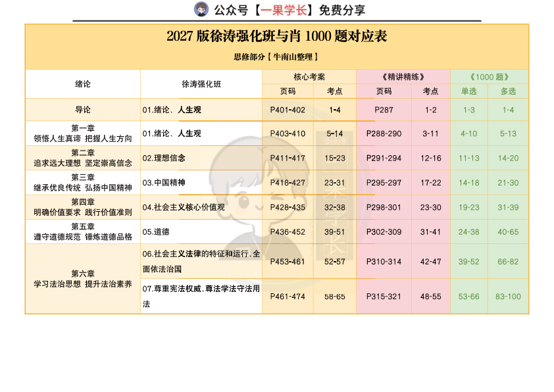Click page range P411-417
Screen dimensions: 554x392
288,159
